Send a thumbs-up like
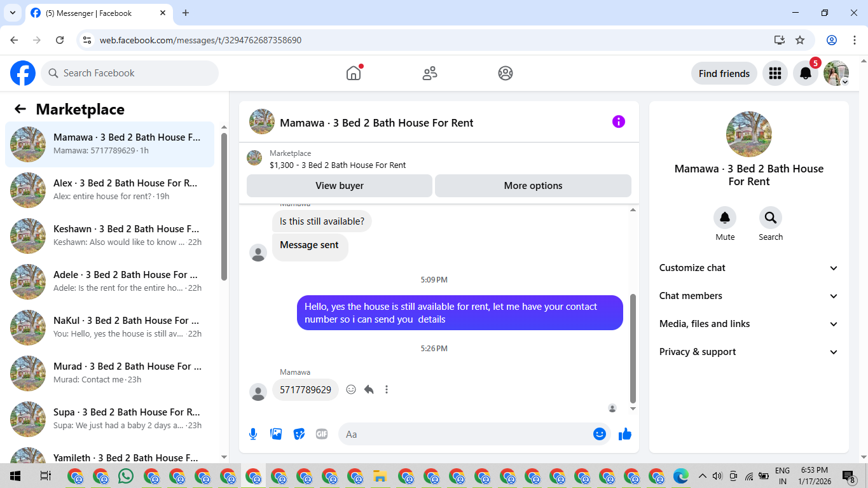 pos(625,434)
